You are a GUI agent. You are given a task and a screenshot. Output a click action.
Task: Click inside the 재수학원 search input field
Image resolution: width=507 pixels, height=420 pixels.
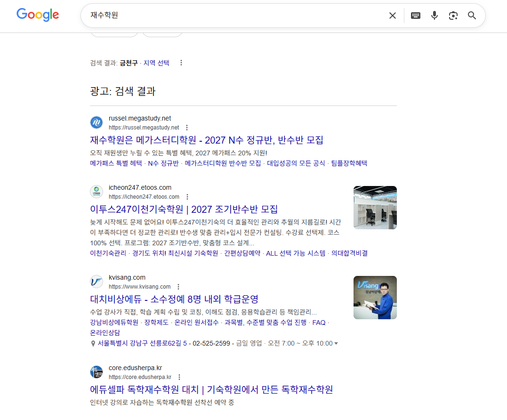tap(235, 16)
